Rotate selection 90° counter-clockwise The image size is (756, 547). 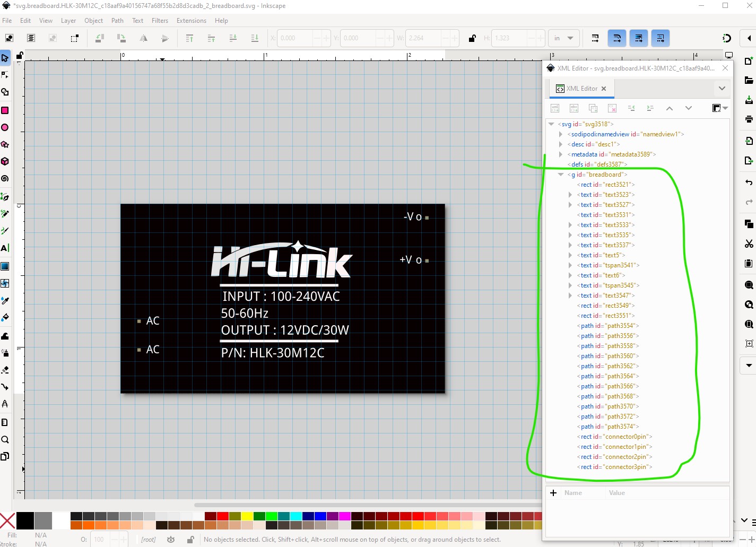point(99,38)
